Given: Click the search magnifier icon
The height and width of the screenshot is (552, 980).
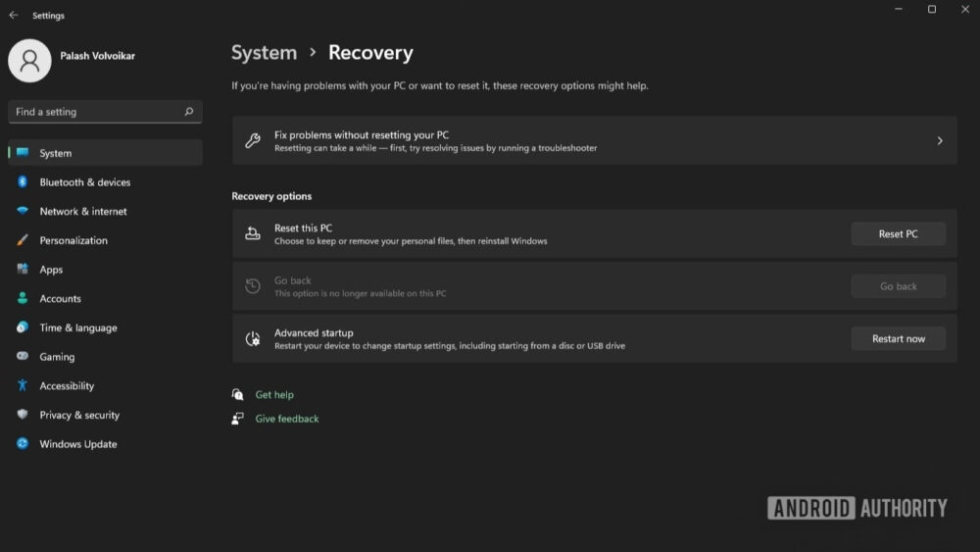Looking at the screenshot, I should pos(189,112).
